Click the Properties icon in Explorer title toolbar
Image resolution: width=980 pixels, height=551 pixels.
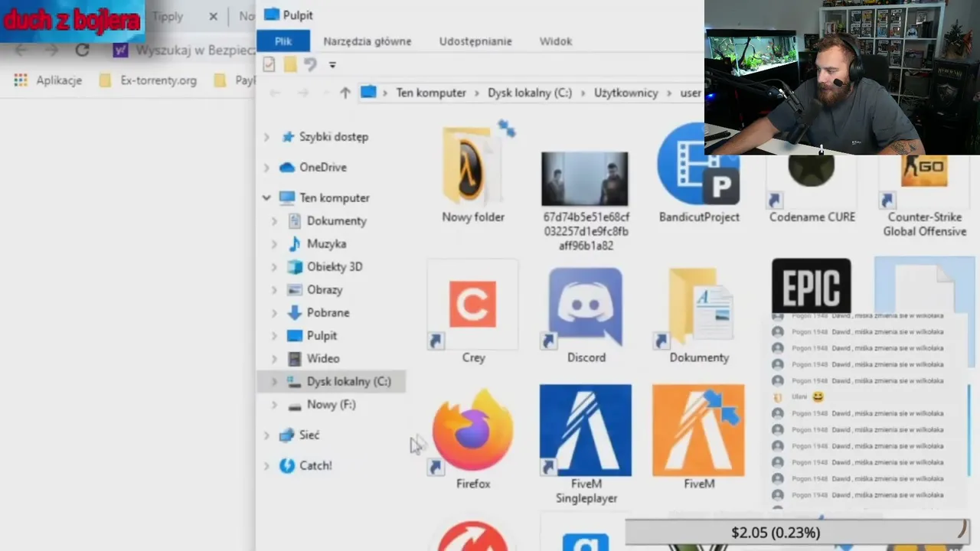[x=269, y=64]
